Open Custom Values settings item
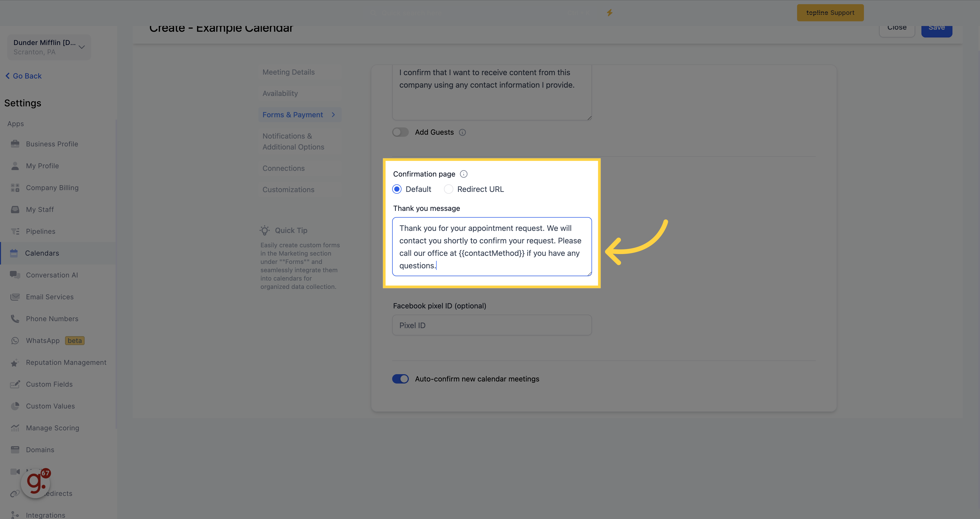Viewport: 980px width, 519px height. [58, 406]
